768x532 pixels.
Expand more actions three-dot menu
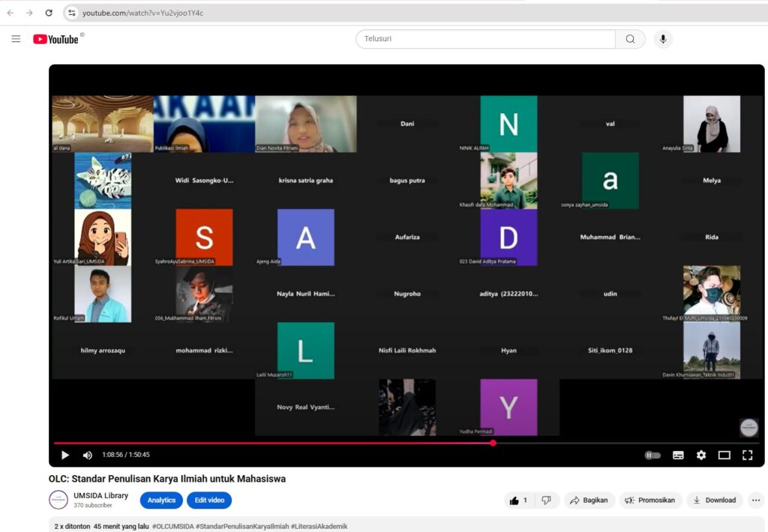pyautogui.click(x=756, y=501)
